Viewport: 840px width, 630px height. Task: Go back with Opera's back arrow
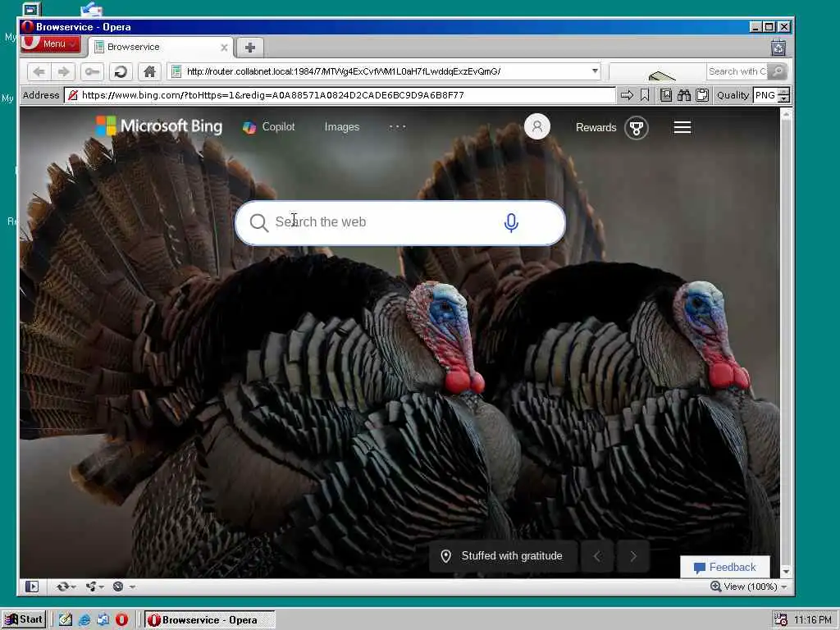coord(39,72)
